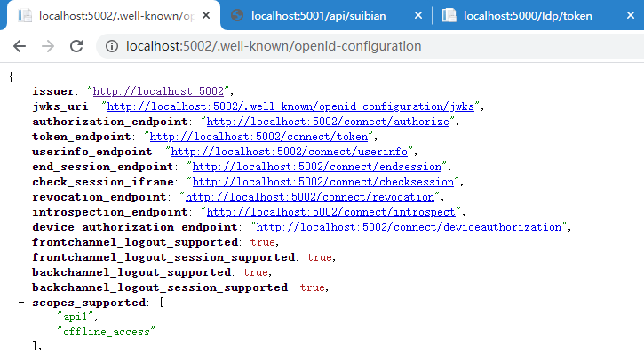Open the connect/deviceauthorization link

[409, 227]
